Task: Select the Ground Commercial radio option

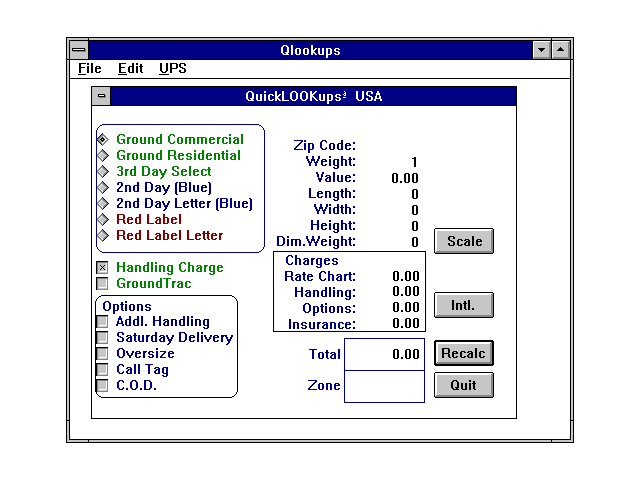Action: pyautogui.click(x=103, y=140)
